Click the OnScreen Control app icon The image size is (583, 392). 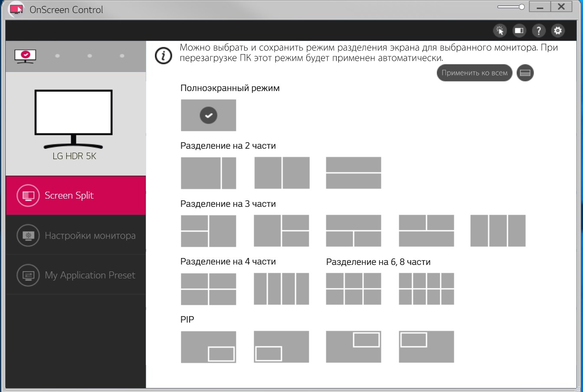pos(16,9)
